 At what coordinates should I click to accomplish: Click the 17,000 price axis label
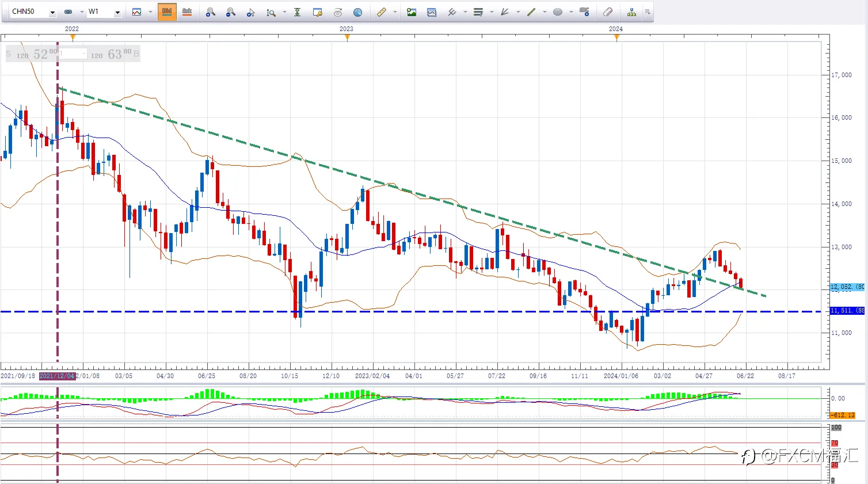click(841, 75)
